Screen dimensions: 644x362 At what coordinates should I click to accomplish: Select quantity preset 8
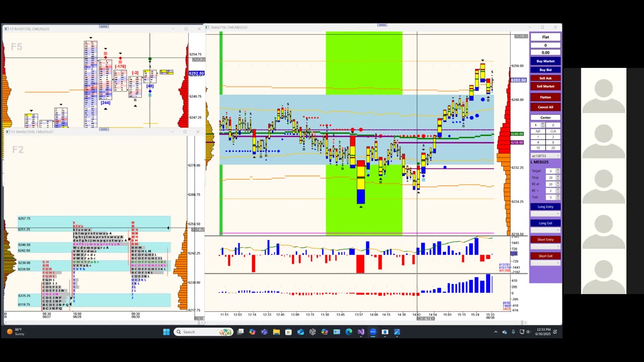[553, 142]
